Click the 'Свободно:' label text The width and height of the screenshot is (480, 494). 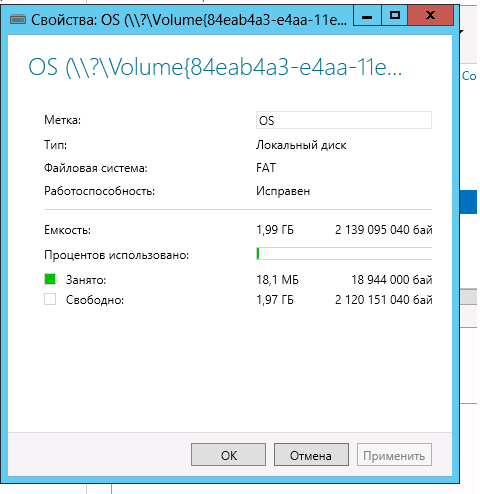95,300
